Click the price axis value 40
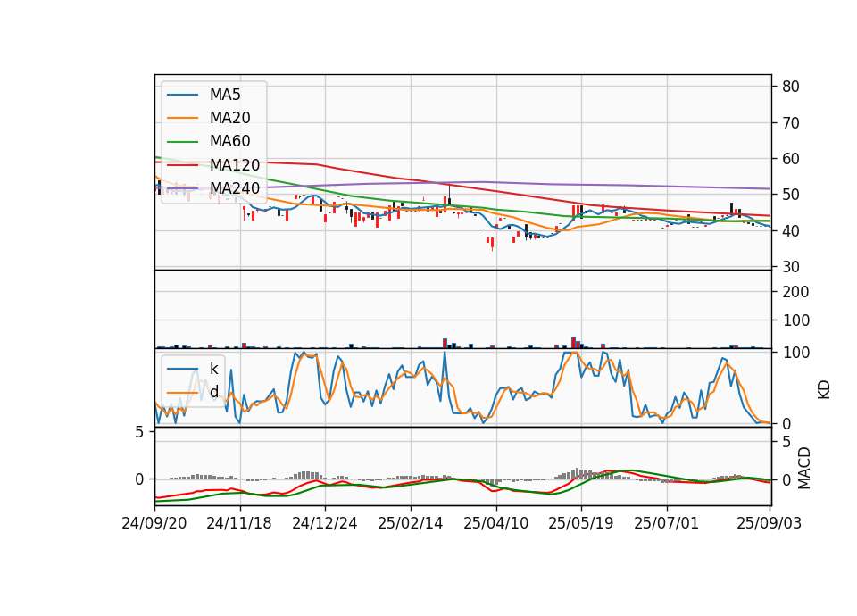This screenshot has width=857, height=616. [790, 231]
